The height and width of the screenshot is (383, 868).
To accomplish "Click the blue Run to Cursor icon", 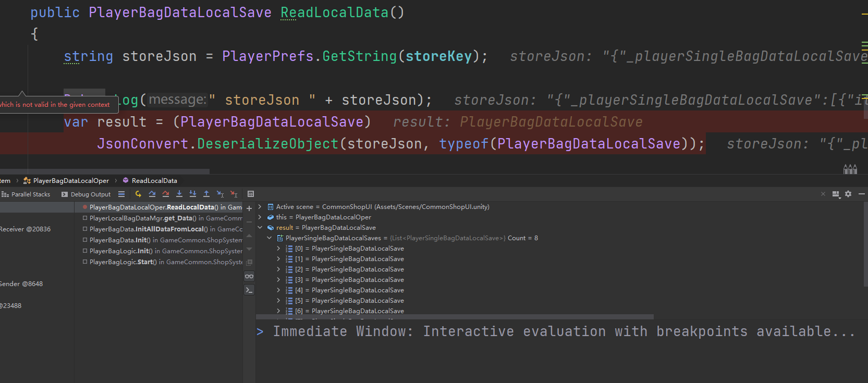I will pyautogui.click(x=220, y=194).
